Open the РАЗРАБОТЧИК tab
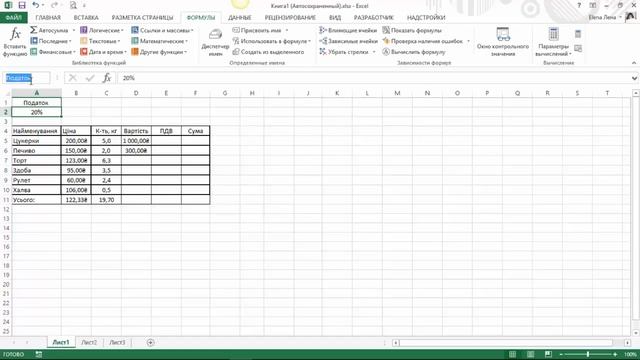Viewport: 640px width, 360px height. coord(374,18)
